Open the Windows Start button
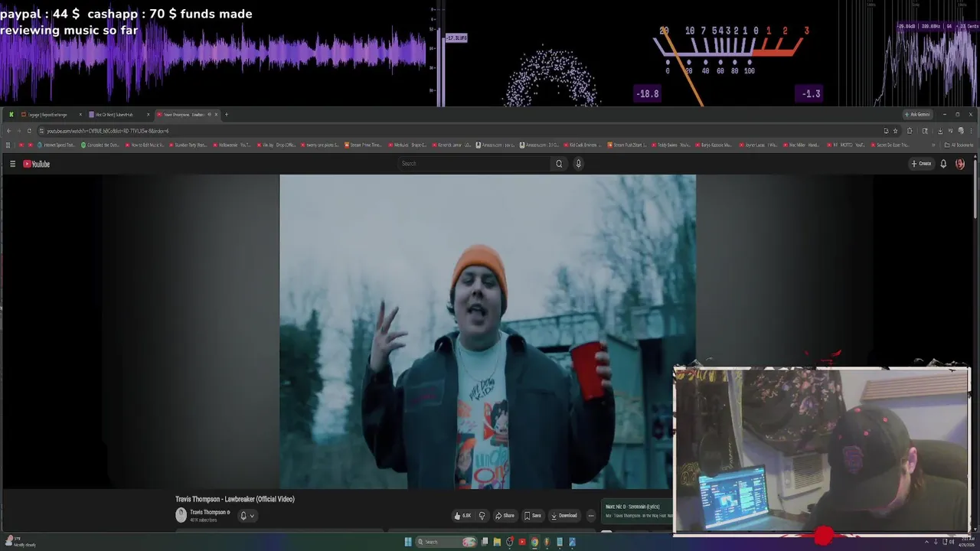 point(408,542)
